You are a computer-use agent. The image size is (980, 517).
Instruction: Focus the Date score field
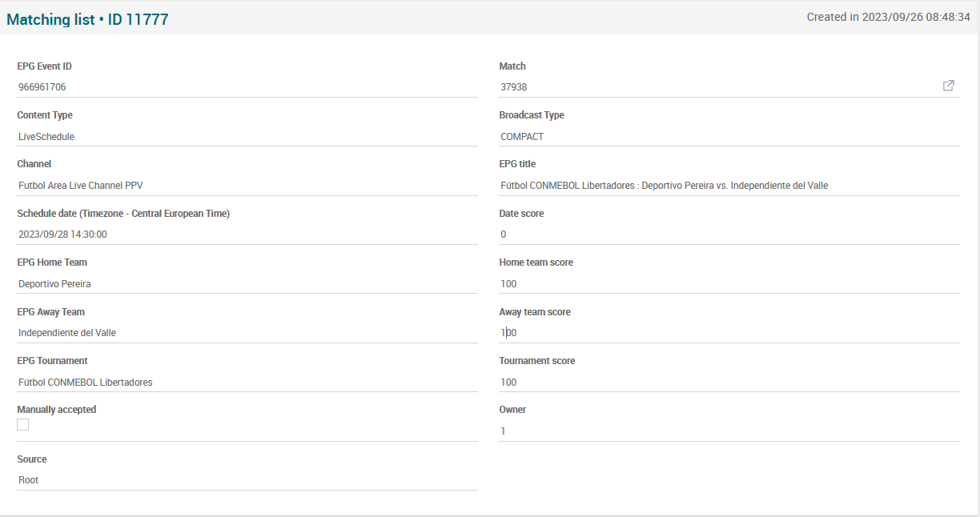729,234
